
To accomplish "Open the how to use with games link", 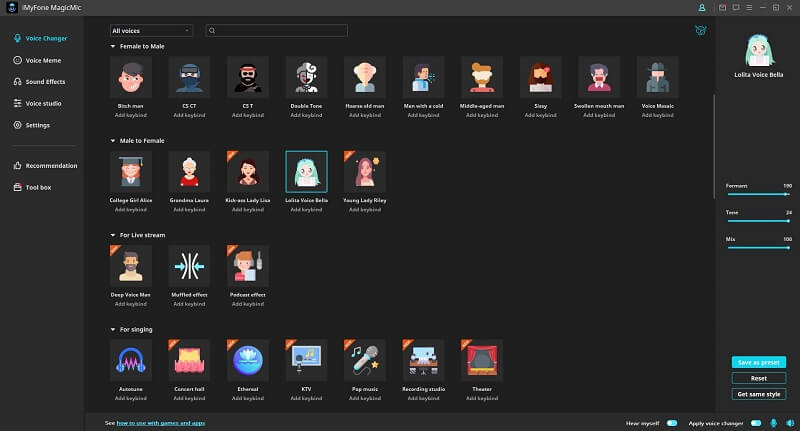I will pos(161,423).
